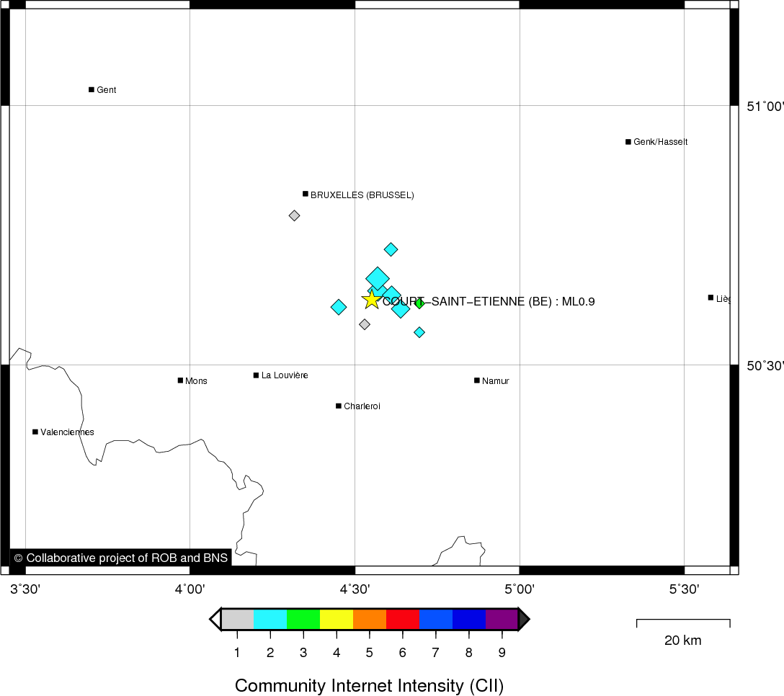Select the largest cyan diamond marker
The height and width of the screenshot is (696, 784).
click(378, 278)
